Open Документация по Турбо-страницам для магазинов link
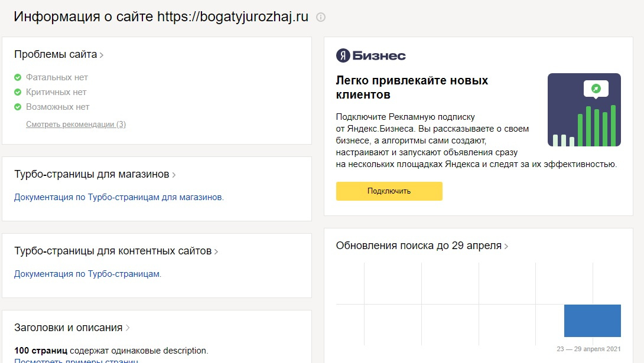644x363 pixels. click(119, 197)
